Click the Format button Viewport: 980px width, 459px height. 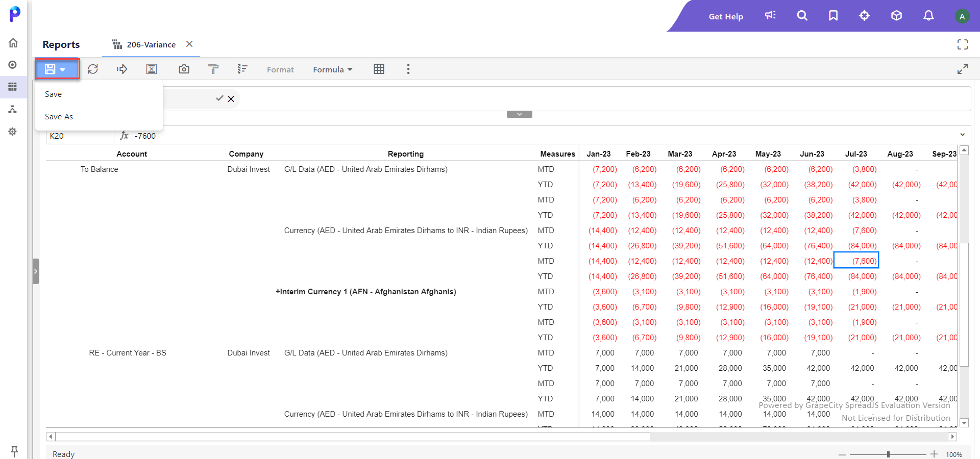280,69
